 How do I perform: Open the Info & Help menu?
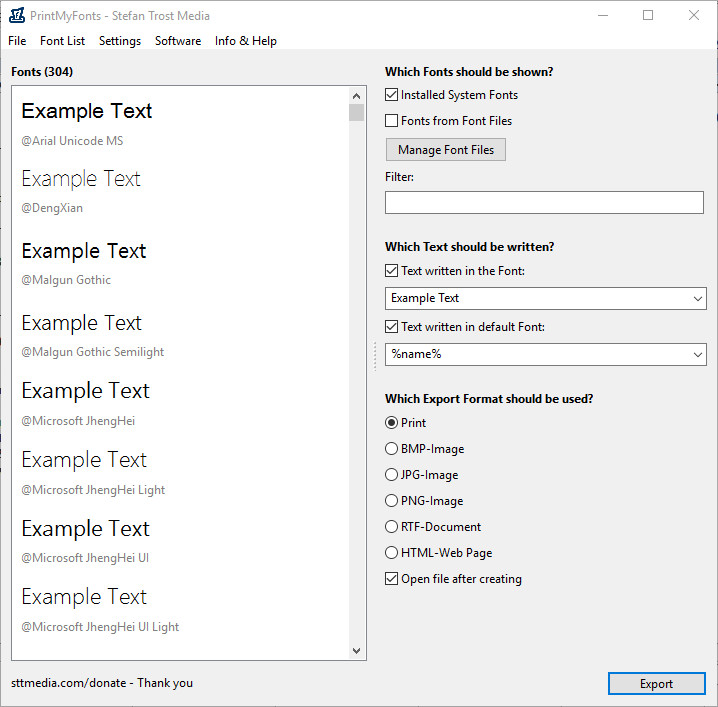pos(245,41)
